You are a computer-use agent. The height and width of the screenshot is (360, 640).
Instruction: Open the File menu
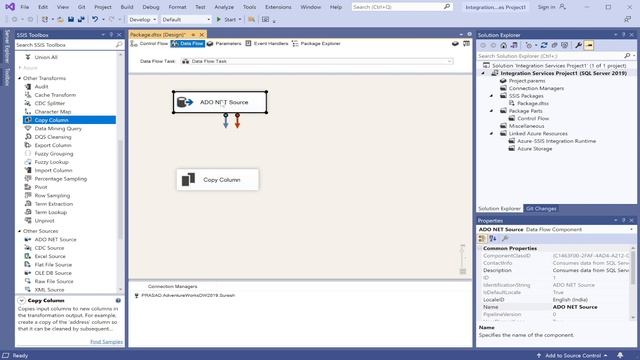click(x=24, y=7)
